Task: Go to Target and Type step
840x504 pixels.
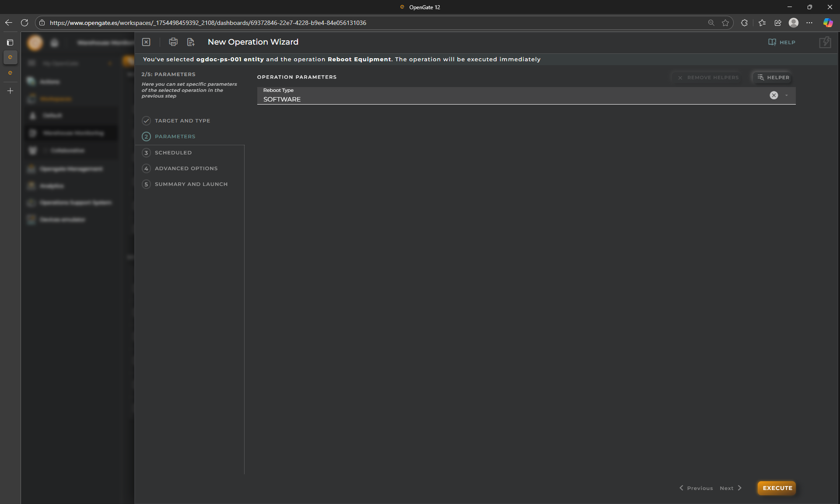Action: [x=182, y=121]
